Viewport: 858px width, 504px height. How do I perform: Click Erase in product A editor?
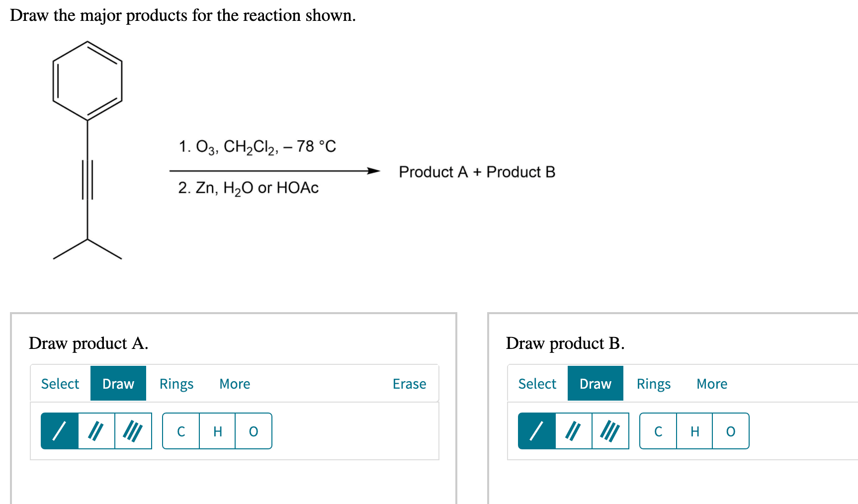(409, 384)
